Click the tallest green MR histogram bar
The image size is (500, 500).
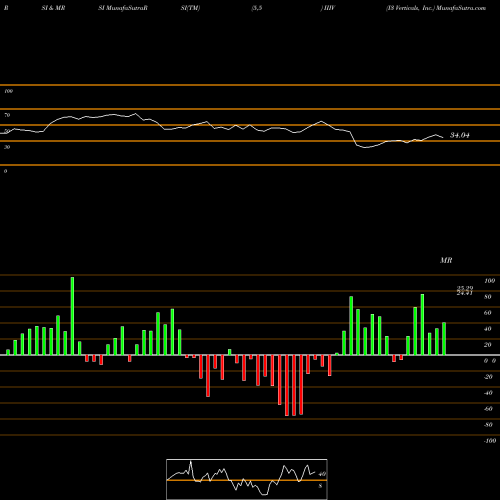(x=72, y=316)
